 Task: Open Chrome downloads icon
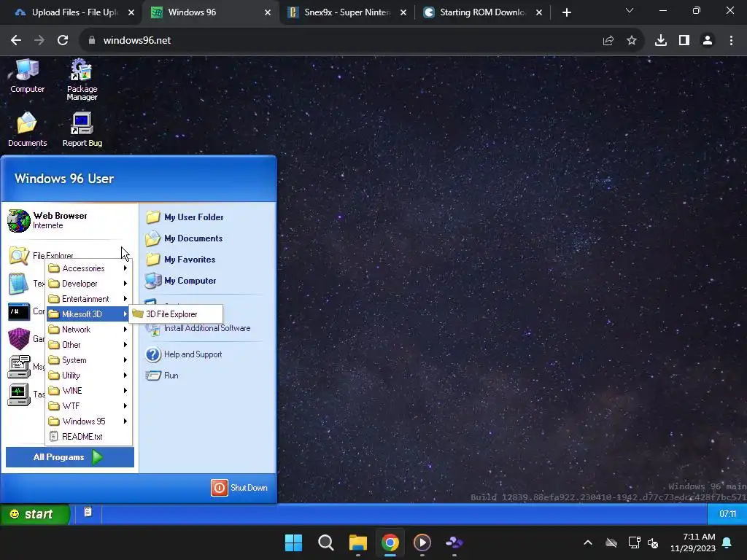click(x=661, y=41)
